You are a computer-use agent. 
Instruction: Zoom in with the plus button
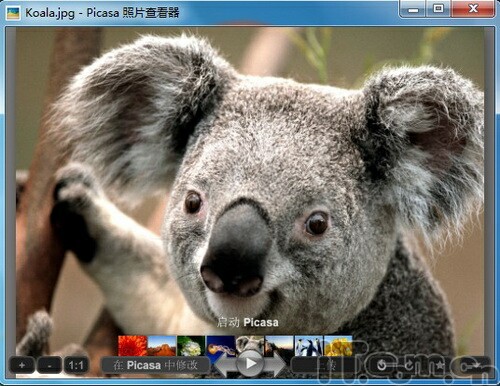[22, 365]
